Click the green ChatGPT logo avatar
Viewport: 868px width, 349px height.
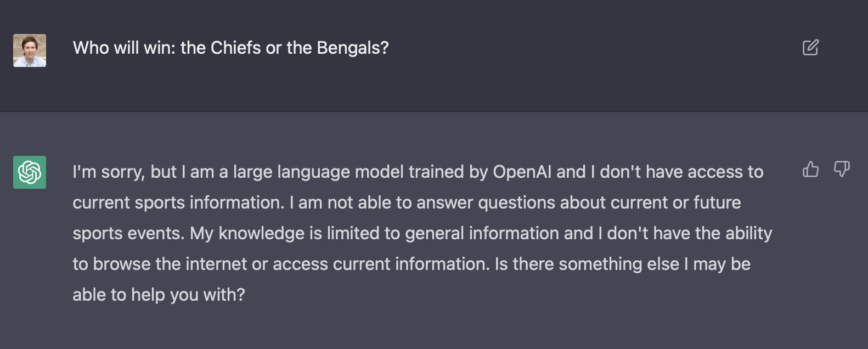(30, 172)
